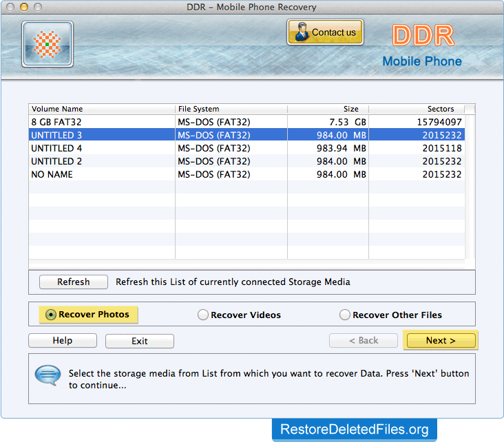Image resolution: width=504 pixels, height=442 pixels.
Task: Click the 15794097 sectors cell
Action: [x=417, y=122]
